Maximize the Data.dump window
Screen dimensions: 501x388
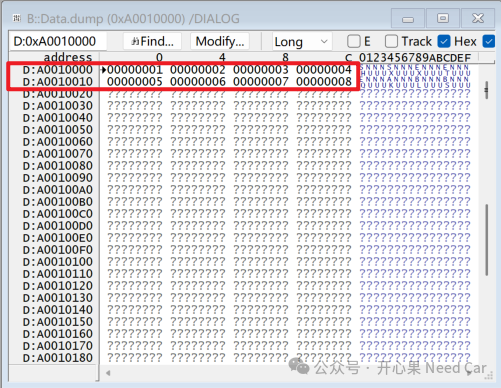pos(443,18)
